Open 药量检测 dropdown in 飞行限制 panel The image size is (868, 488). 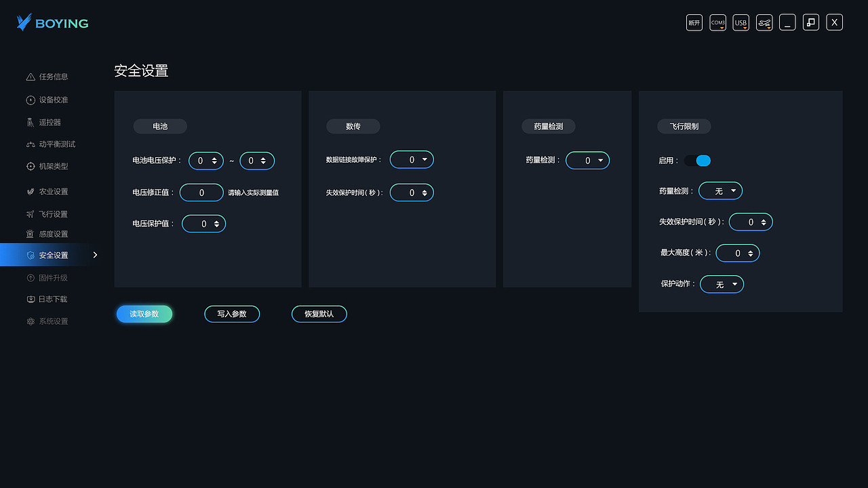point(721,191)
